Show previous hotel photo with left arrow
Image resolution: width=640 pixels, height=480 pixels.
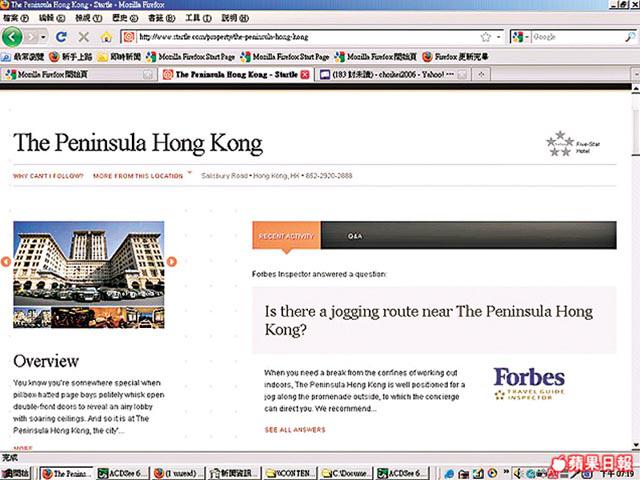(6, 261)
